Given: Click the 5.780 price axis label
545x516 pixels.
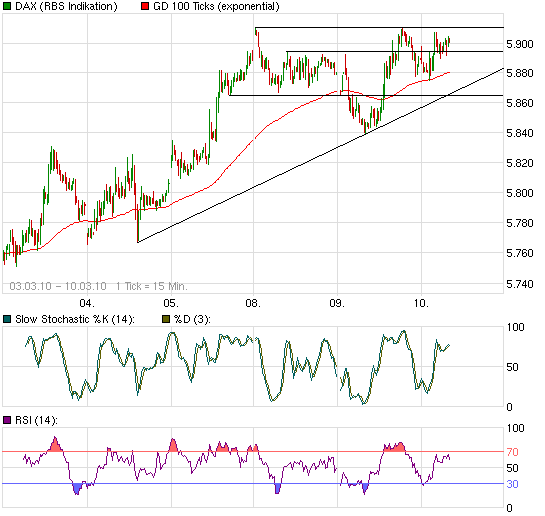Looking at the screenshot, I should [520, 223].
